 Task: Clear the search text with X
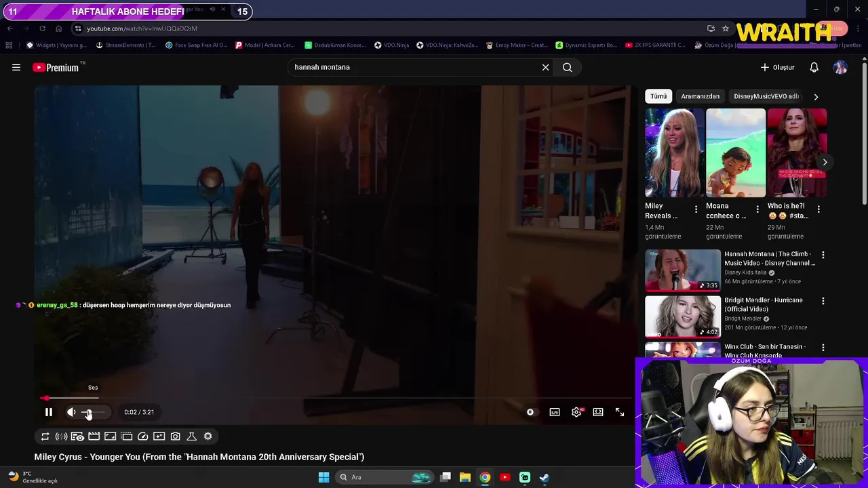tap(545, 67)
